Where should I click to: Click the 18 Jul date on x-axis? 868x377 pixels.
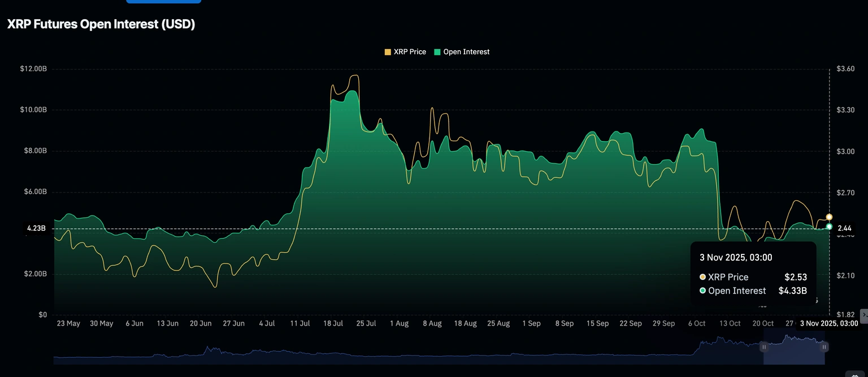(x=333, y=323)
